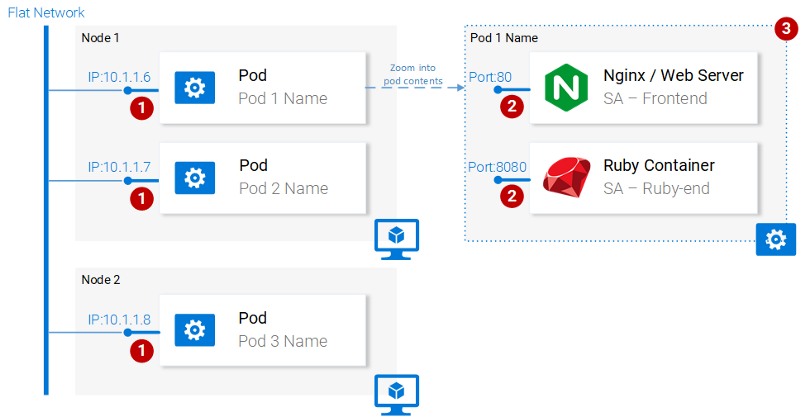
Task: Select the Ruby Container title
Action: [659, 165]
